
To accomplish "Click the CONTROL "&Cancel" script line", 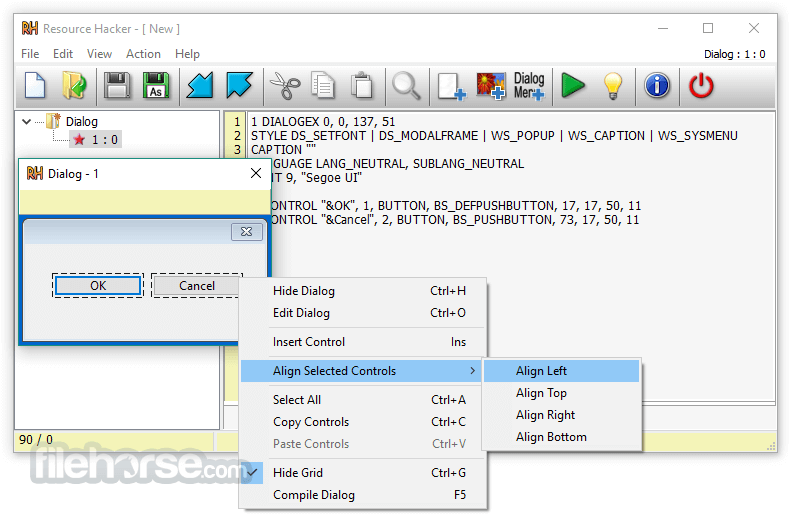I will (455, 220).
